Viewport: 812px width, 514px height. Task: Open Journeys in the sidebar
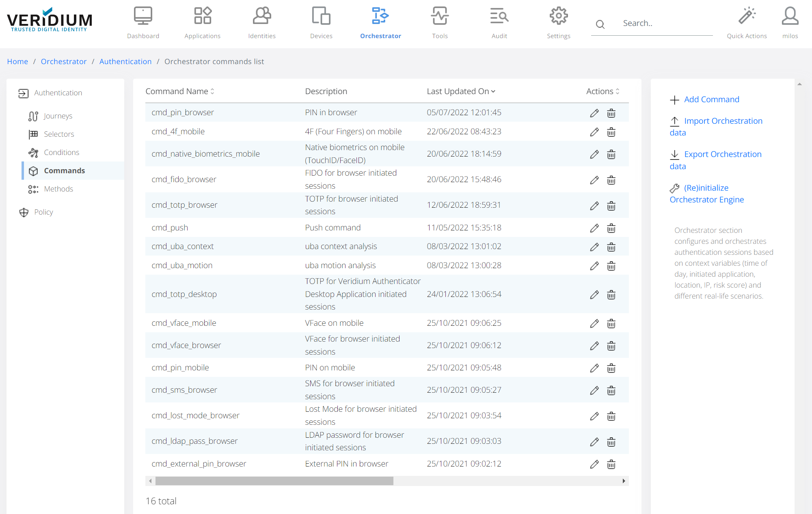tap(58, 116)
